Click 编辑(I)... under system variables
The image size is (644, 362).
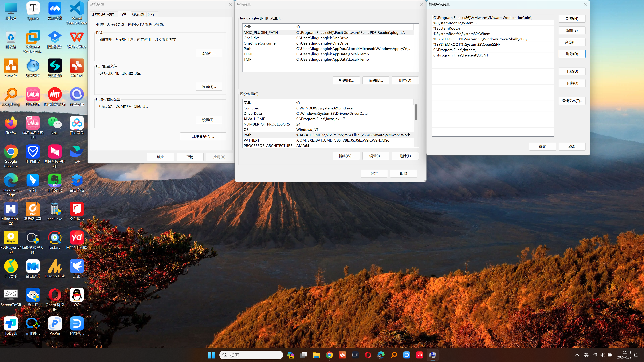coord(375,156)
